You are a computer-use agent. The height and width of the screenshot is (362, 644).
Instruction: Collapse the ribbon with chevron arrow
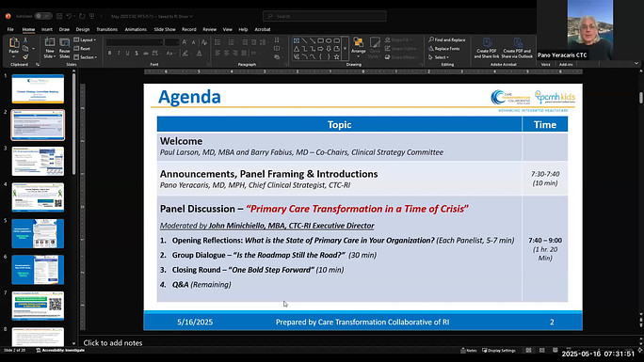coord(636,64)
